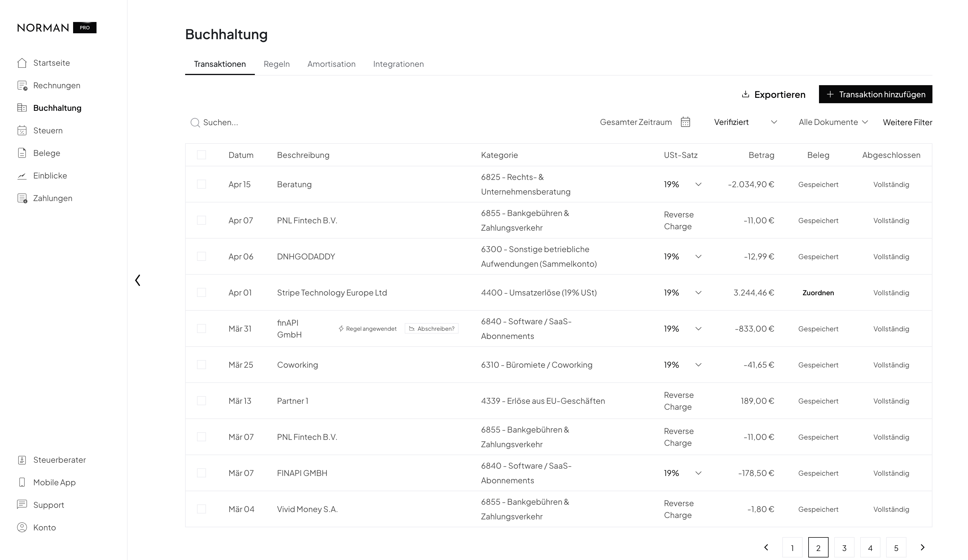This screenshot has height=560, width=968.
Task: Toggle the select-all checkbox in table header
Action: coord(201,155)
